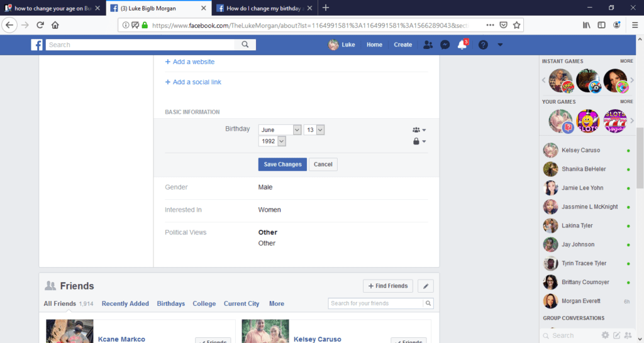The image size is (644, 343).
Task: Open the birthday day dropdown showing 13
Action: (x=314, y=129)
